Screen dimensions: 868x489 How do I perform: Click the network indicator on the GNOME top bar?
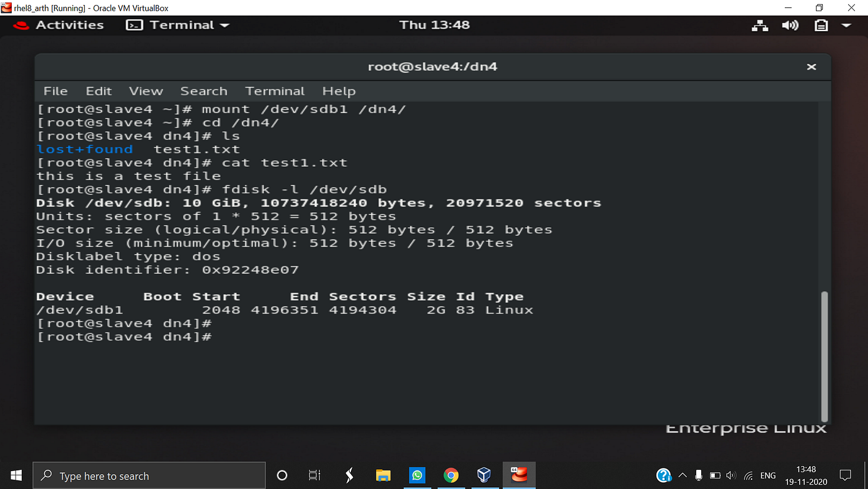point(759,25)
